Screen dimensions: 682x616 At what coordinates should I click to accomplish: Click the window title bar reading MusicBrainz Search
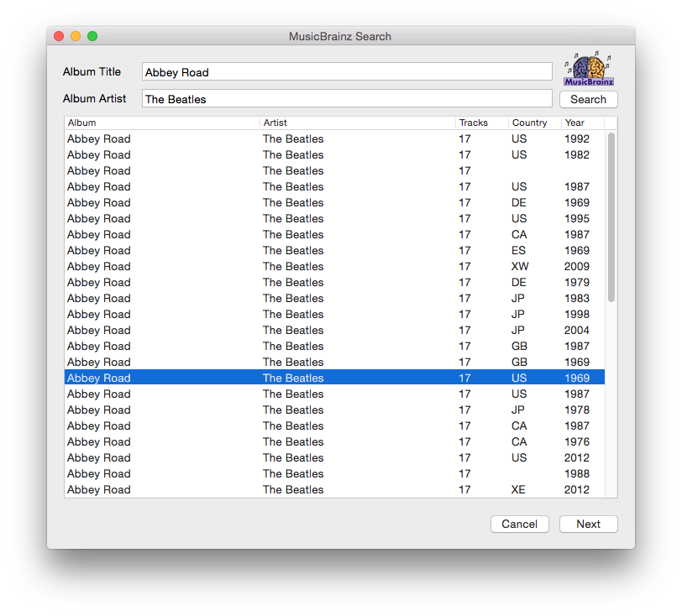pos(340,36)
